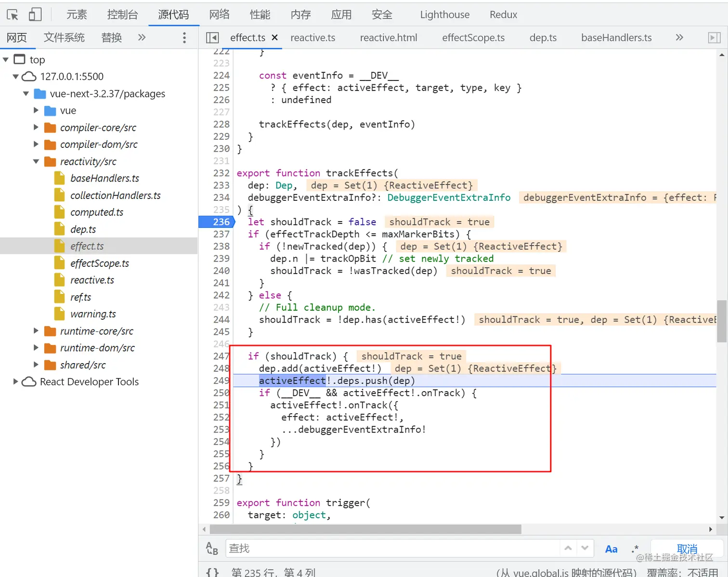Show more open editor tabs chevron
Screen dimensions: 728x577
pyautogui.click(x=679, y=38)
